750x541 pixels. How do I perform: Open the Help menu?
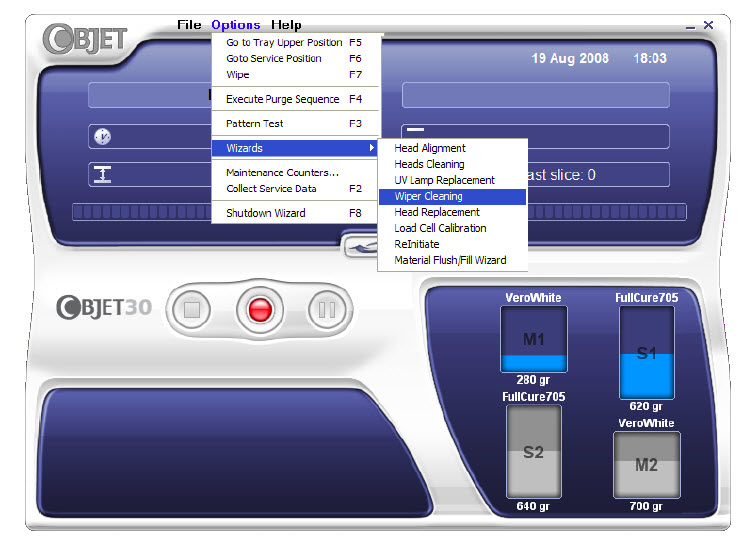point(286,25)
